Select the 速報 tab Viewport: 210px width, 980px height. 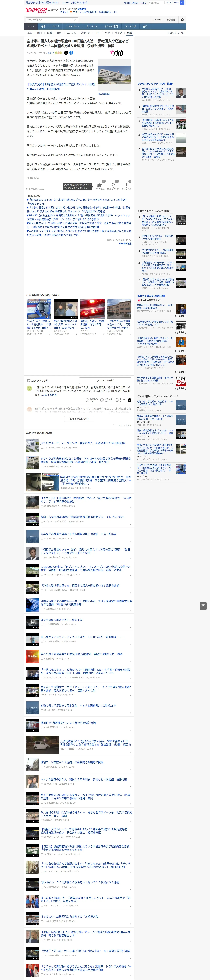coord(43,27)
